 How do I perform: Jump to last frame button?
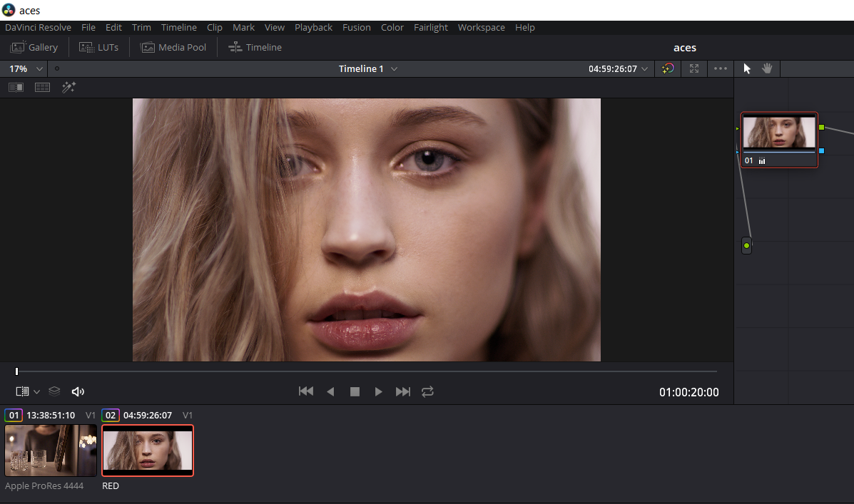pyautogui.click(x=403, y=391)
